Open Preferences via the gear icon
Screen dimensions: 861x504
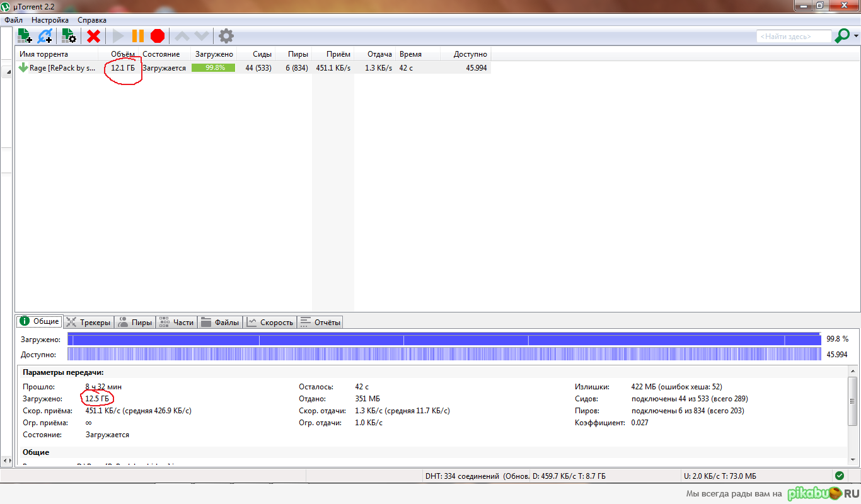(226, 36)
